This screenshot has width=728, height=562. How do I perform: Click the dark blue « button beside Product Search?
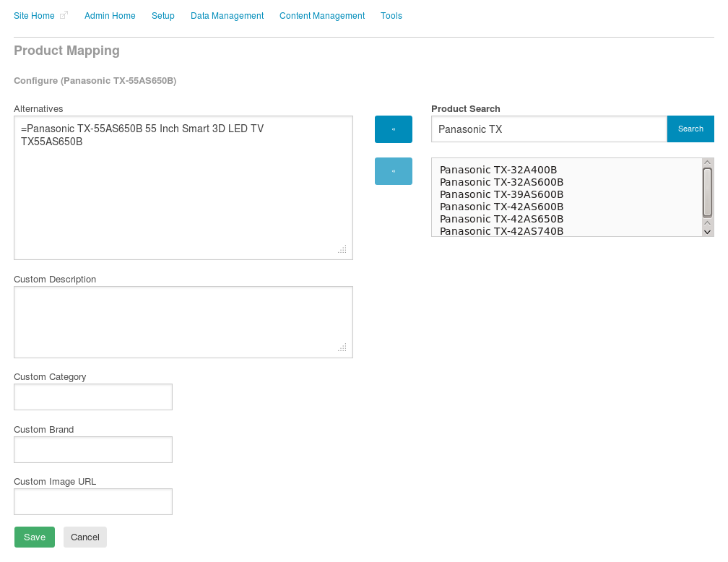pyautogui.click(x=393, y=129)
